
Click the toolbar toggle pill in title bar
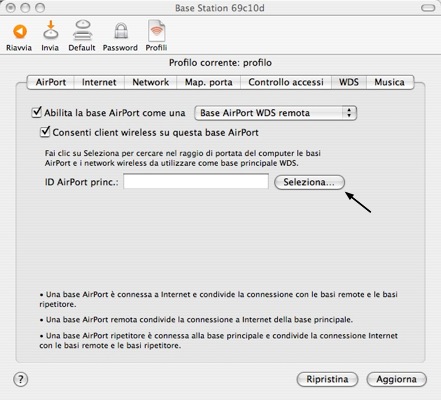pos(428,8)
